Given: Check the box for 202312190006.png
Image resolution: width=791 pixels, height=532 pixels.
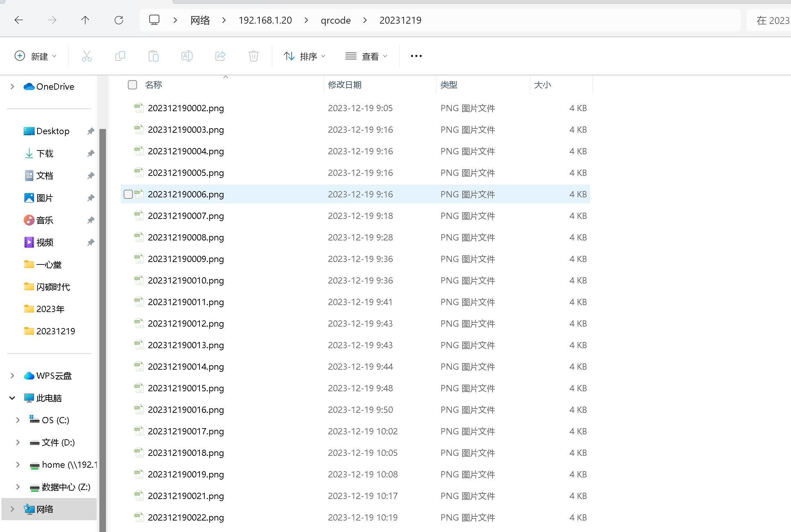Looking at the screenshot, I should pos(128,194).
